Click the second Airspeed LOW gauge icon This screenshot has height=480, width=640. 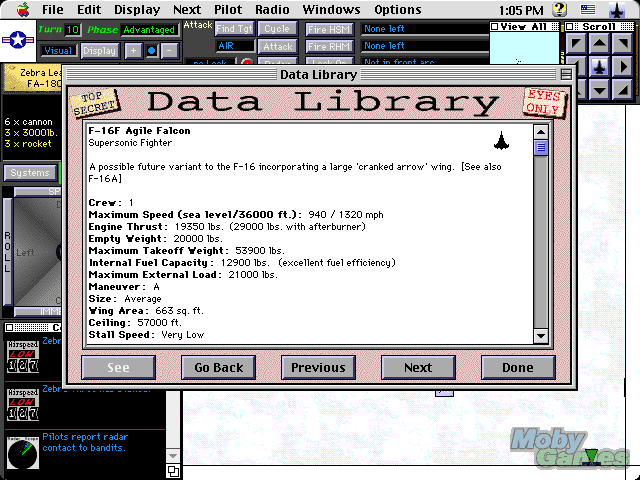[x=23, y=404]
